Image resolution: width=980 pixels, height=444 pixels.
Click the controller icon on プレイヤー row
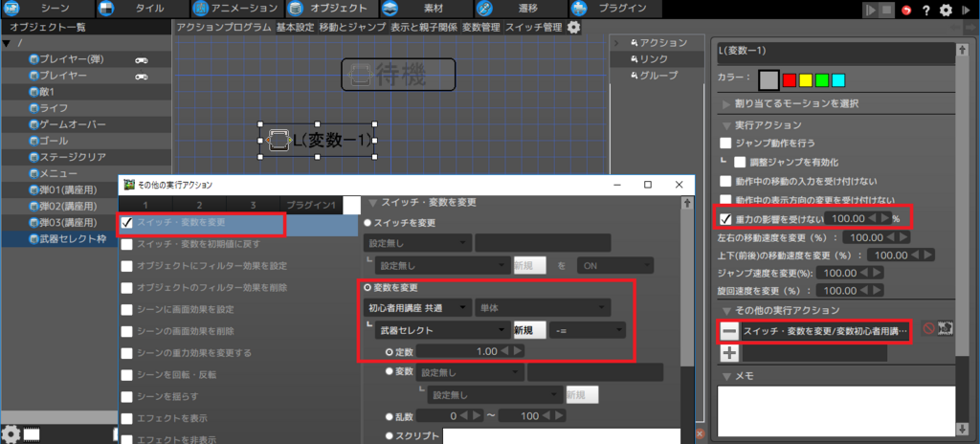click(142, 76)
